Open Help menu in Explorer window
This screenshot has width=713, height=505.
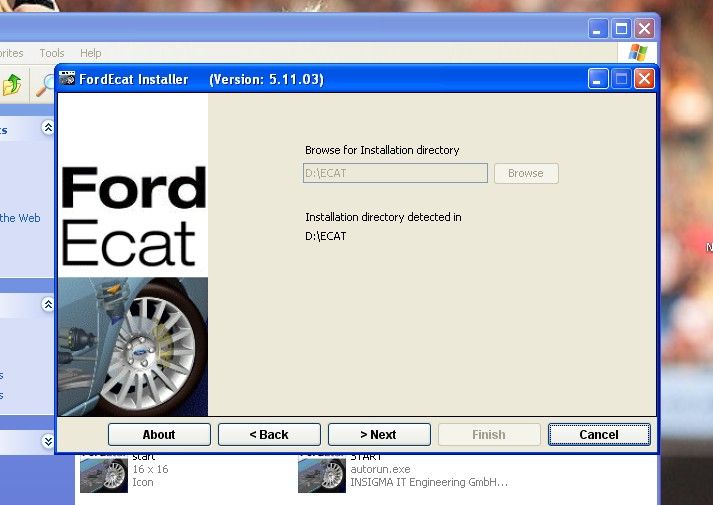[90, 53]
